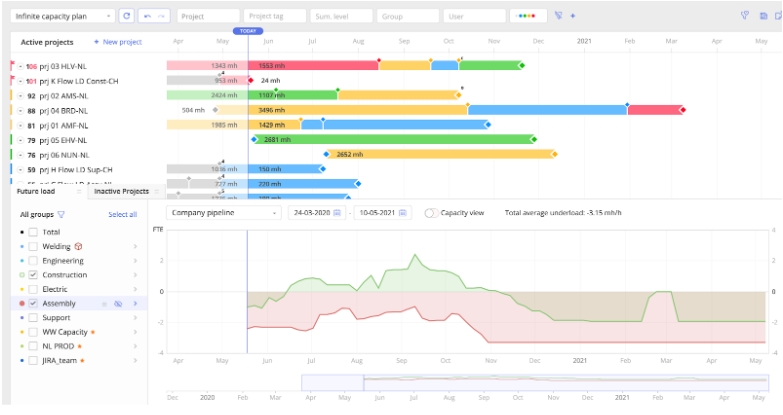Screen dimensions: 783x415
Task: Check the Engineering group checkbox
Action: [33, 260]
